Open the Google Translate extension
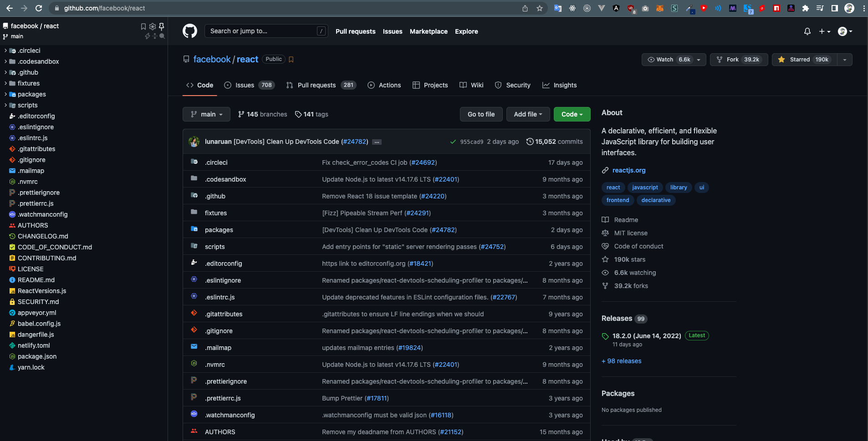 pos(558,8)
